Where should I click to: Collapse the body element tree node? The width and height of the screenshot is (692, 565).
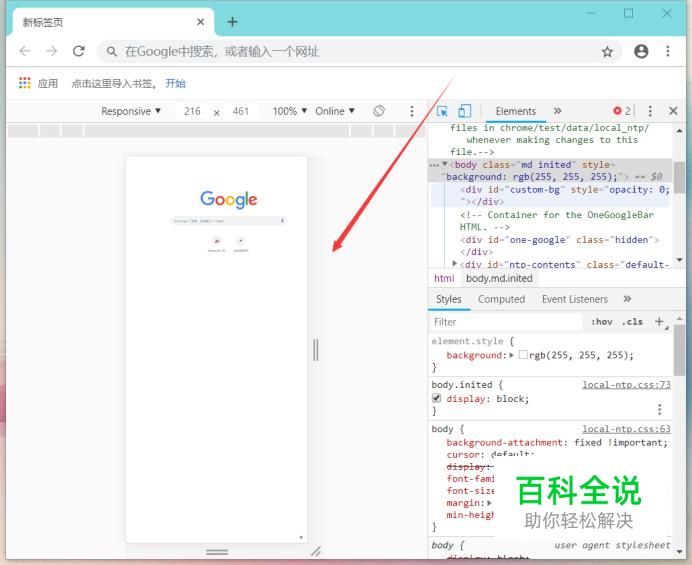pyautogui.click(x=445, y=164)
